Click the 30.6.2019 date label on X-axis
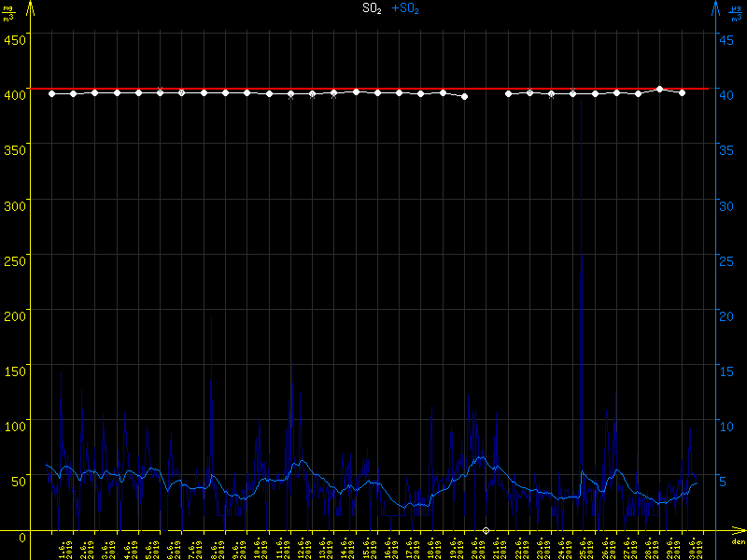747x560 pixels. click(x=693, y=548)
